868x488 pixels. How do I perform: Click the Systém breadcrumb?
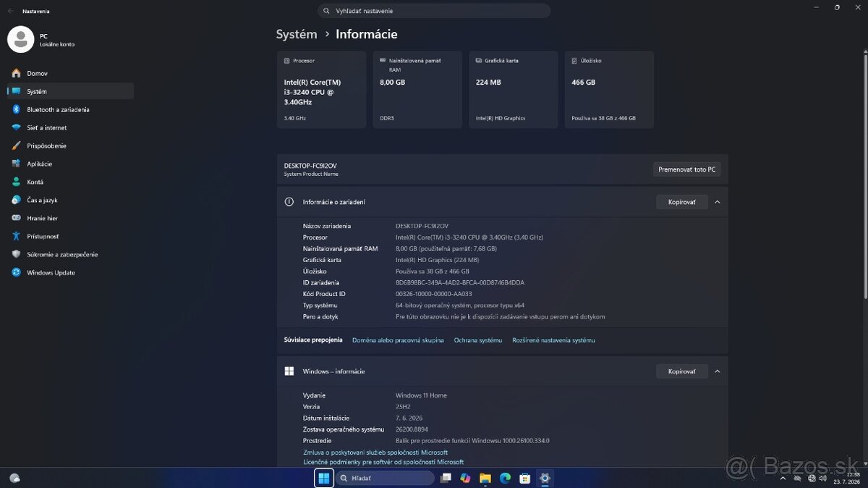tap(297, 34)
